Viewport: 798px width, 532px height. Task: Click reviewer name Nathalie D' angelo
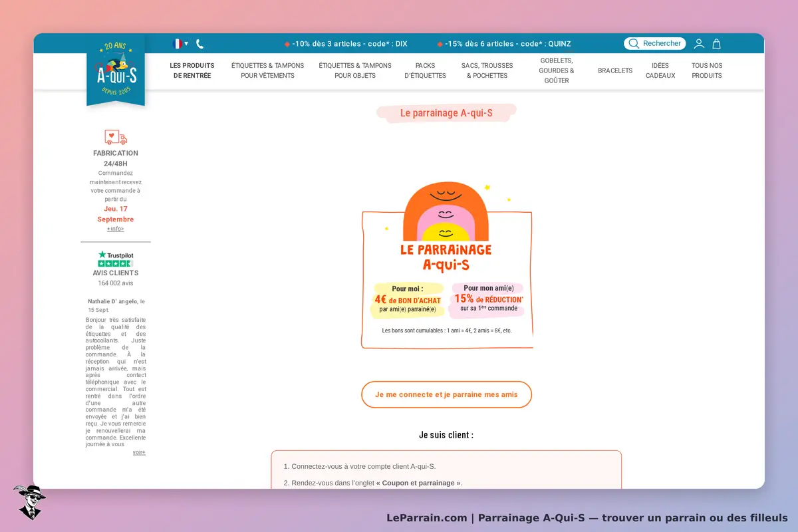[113, 301]
